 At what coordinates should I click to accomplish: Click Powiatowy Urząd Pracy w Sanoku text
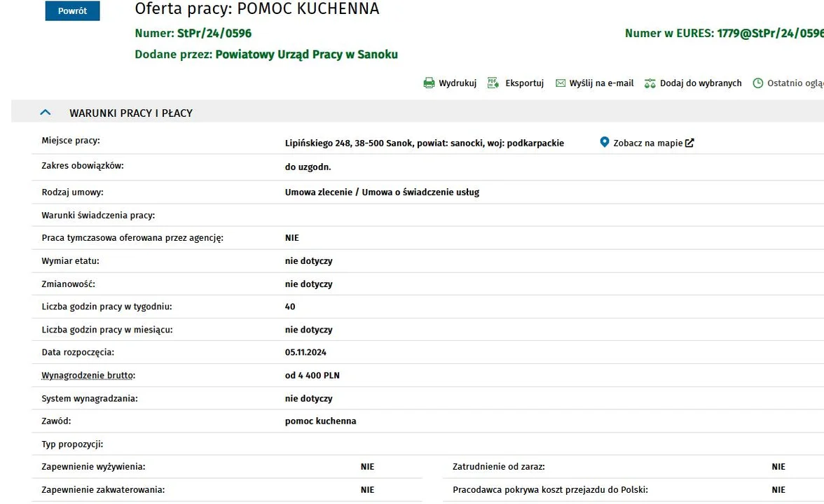click(x=306, y=55)
